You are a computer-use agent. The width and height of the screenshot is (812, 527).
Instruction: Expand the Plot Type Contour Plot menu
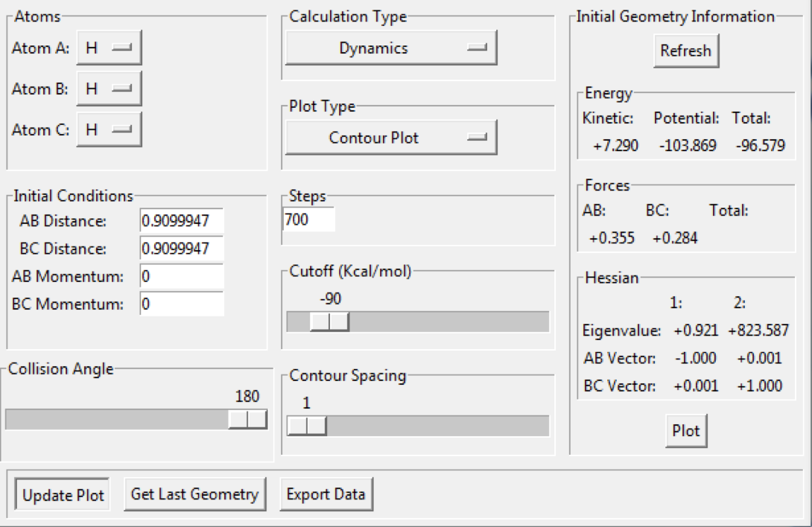[x=391, y=138]
